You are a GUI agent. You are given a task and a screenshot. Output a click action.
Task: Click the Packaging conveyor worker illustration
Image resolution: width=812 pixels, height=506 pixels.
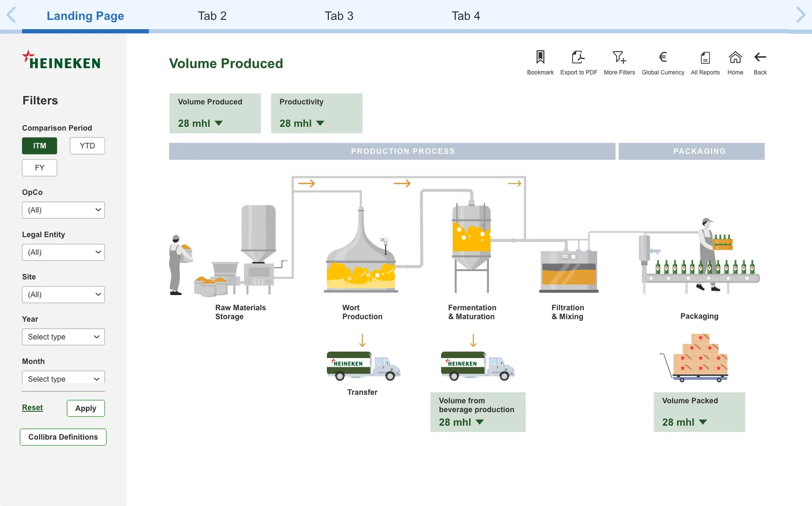click(699, 256)
